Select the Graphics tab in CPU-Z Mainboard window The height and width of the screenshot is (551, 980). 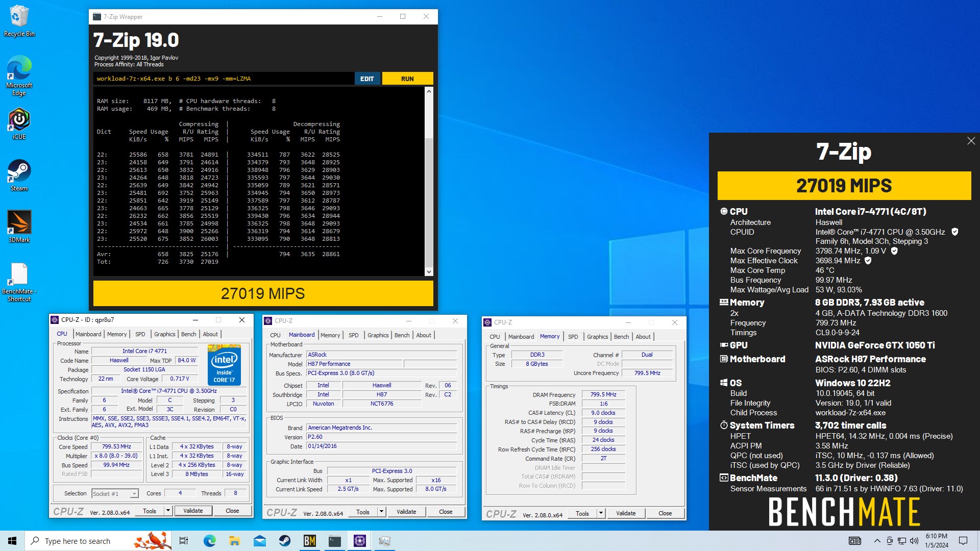tap(378, 335)
